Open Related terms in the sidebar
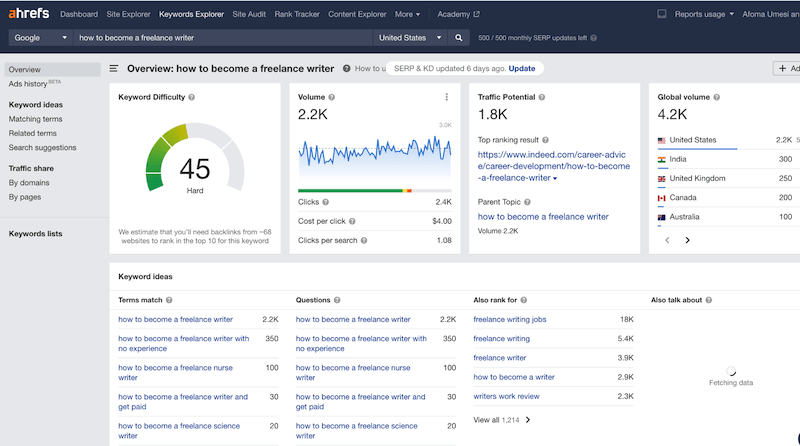This screenshot has height=446, width=800. point(33,133)
